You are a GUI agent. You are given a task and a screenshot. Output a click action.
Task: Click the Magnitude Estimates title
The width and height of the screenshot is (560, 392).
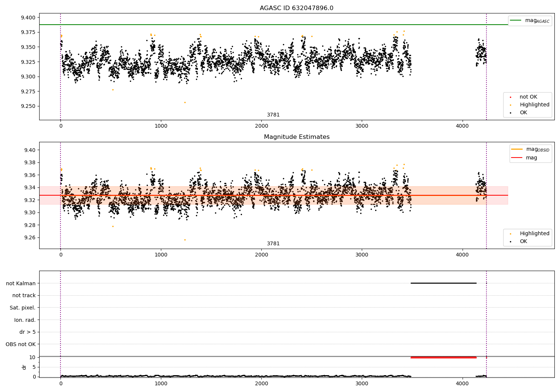tap(296, 137)
